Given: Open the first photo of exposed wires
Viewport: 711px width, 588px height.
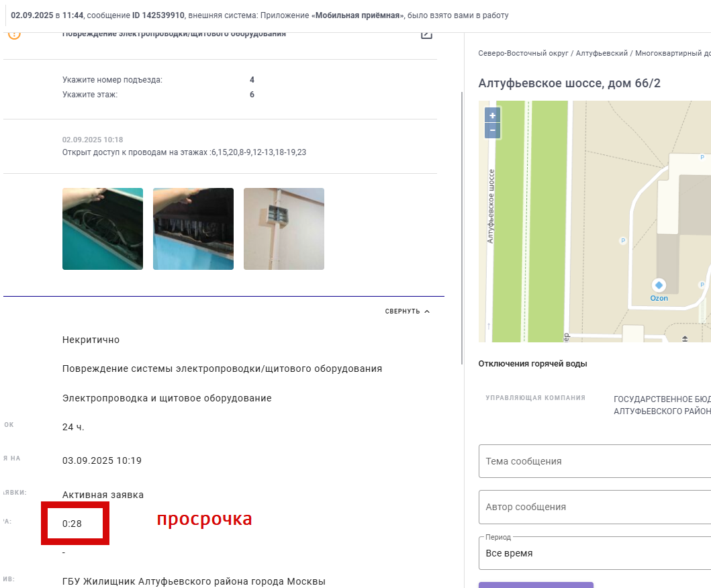Looking at the screenshot, I should coord(103,229).
